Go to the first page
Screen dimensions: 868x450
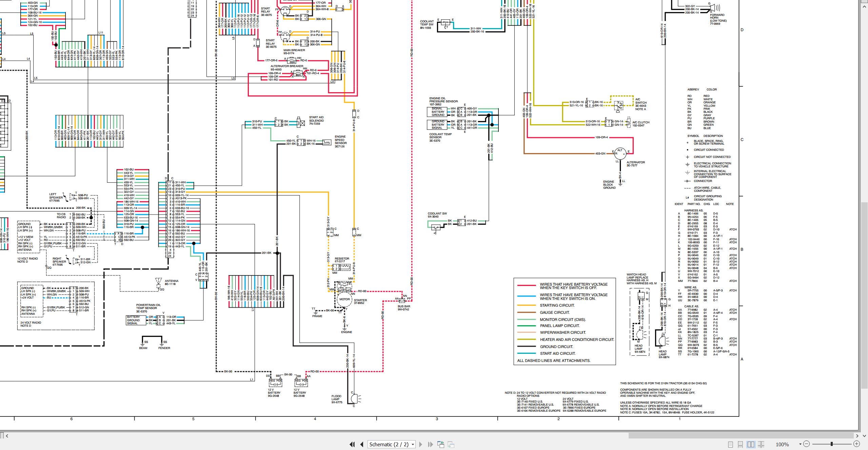point(352,444)
